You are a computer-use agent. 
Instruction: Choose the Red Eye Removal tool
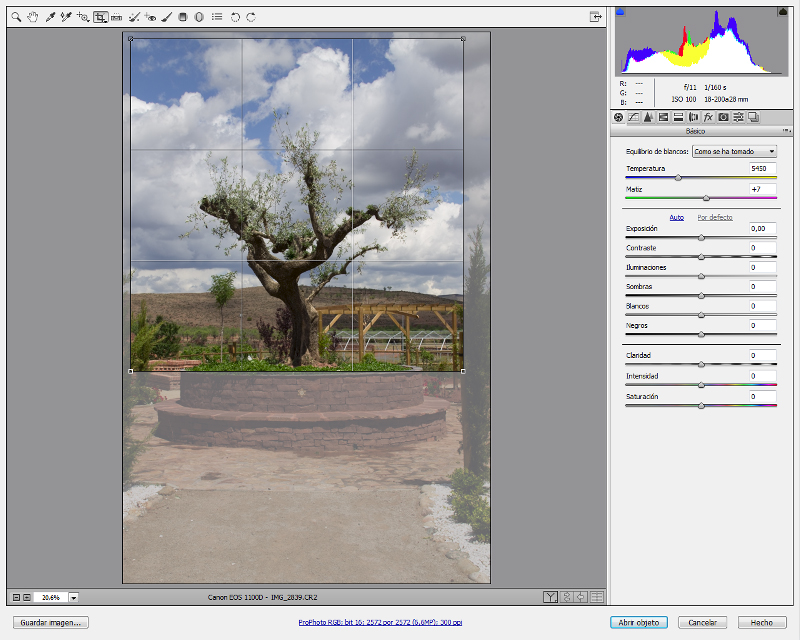click(x=150, y=17)
